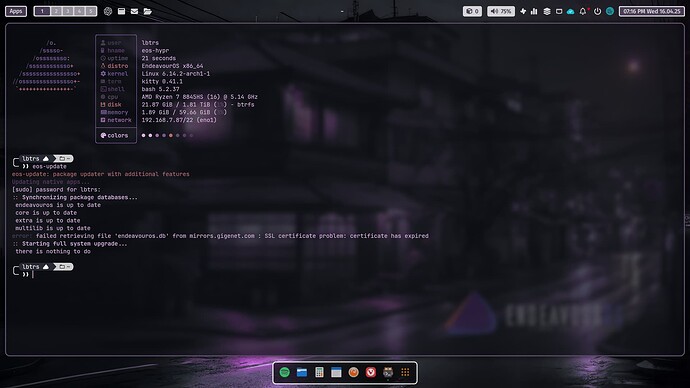This screenshot has height=388, width=690.
Task: Click '192.168.7.87/22 (eno1)' network value
Action: point(179,120)
